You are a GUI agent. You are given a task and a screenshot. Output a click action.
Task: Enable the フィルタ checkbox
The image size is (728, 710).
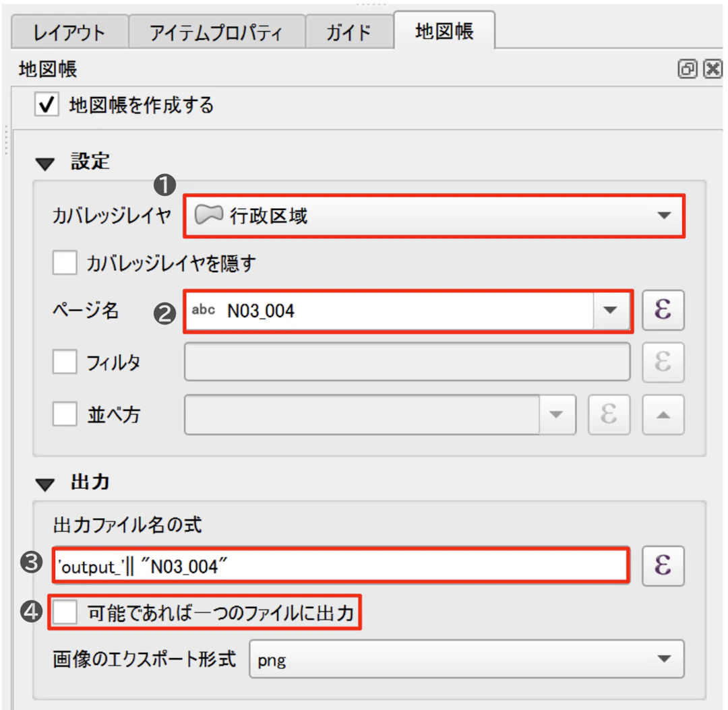(x=65, y=362)
